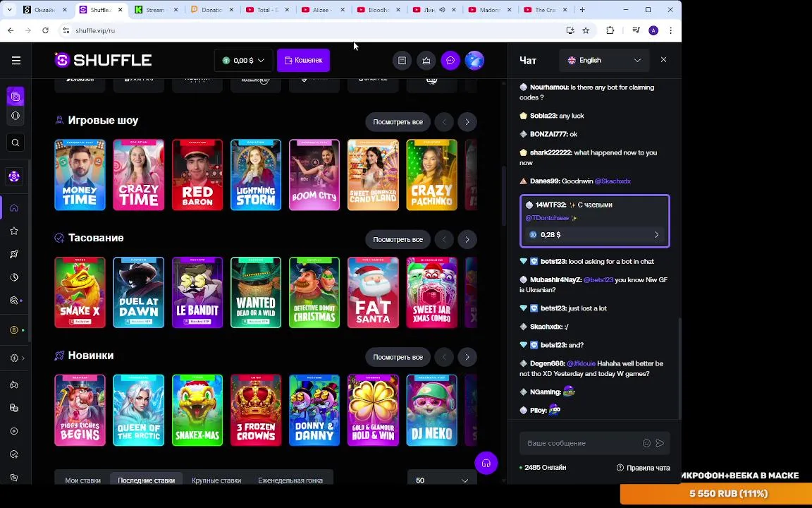812x508 pixels.
Task: Open 3 Frozen Crowns game thumbnail
Action: (256, 410)
